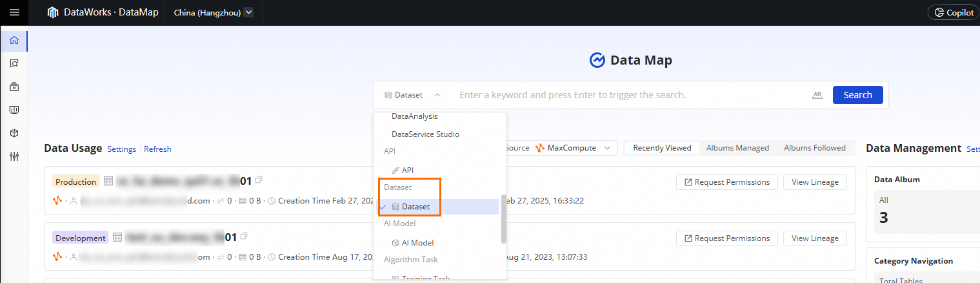Open the Home icon in the sidebar
The image size is (980, 283).
[x=14, y=41]
